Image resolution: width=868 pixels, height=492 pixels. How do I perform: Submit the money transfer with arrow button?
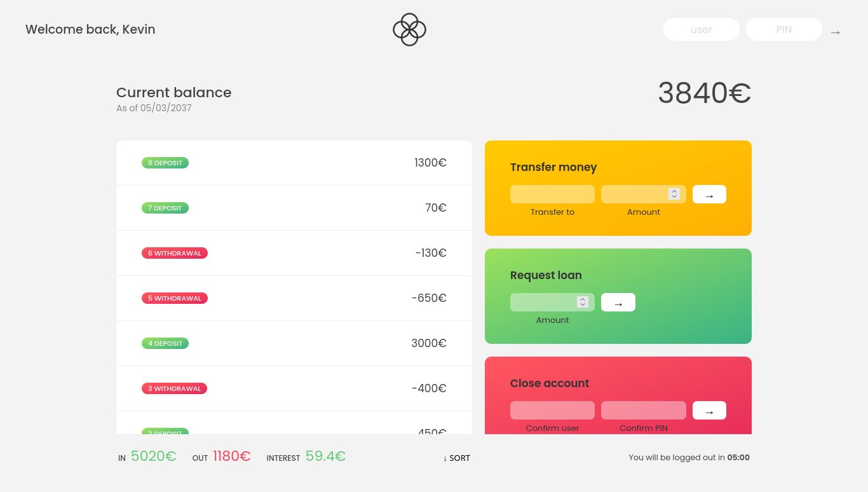coord(709,195)
